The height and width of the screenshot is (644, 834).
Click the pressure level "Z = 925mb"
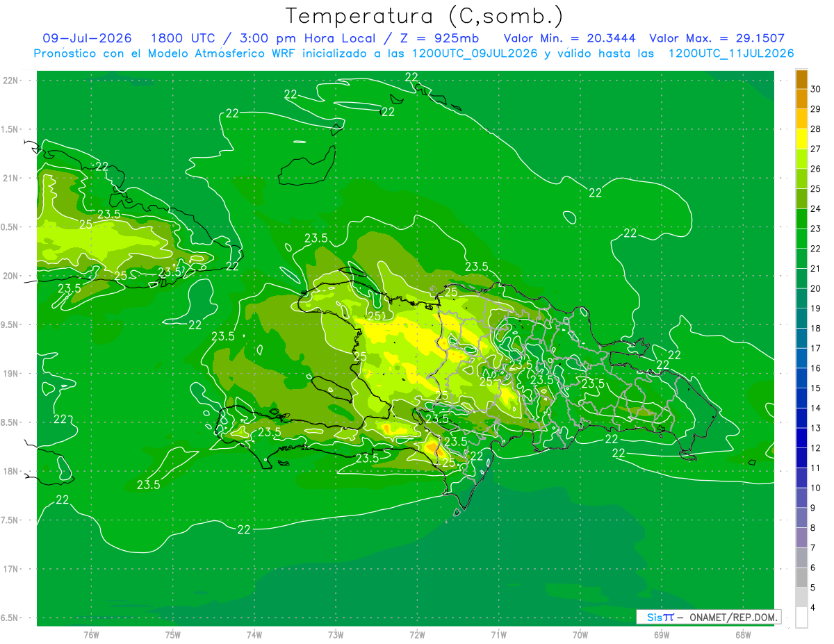click(439, 38)
